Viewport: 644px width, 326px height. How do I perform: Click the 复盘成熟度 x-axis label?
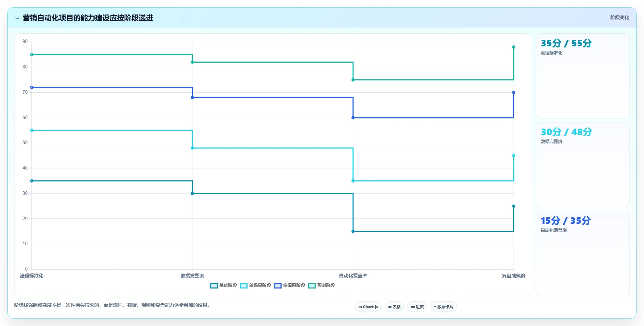pos(514,276)
